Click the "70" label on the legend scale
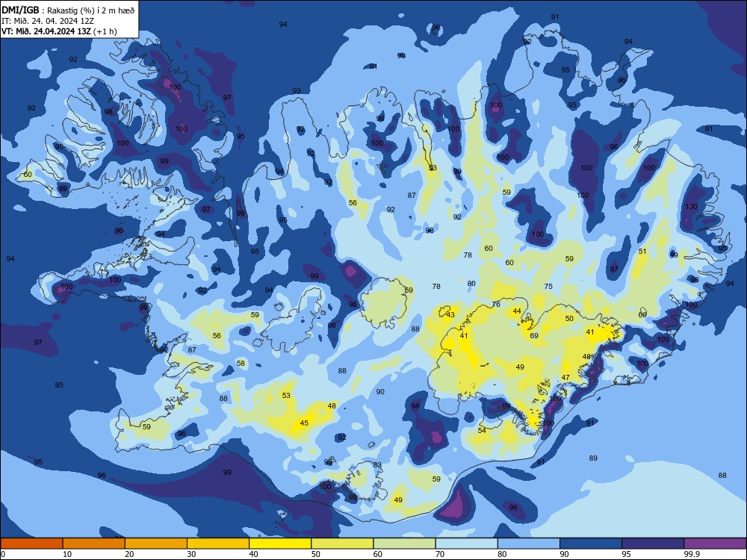Screen dimensions: 747x560 (440, 554)
